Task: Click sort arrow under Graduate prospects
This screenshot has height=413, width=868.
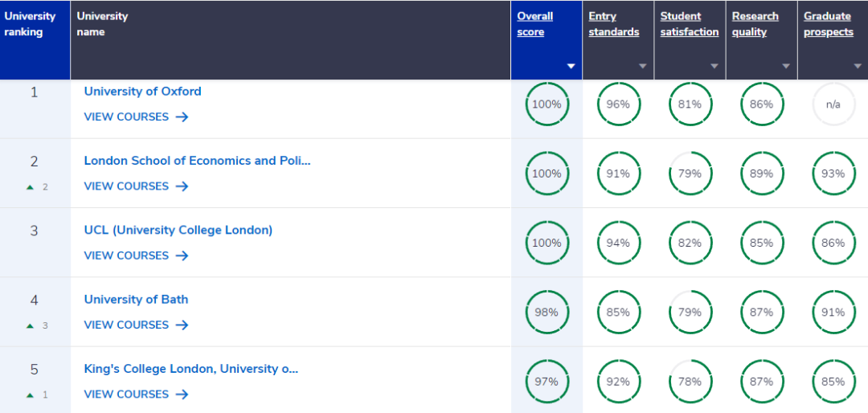Action: point(857,66)
